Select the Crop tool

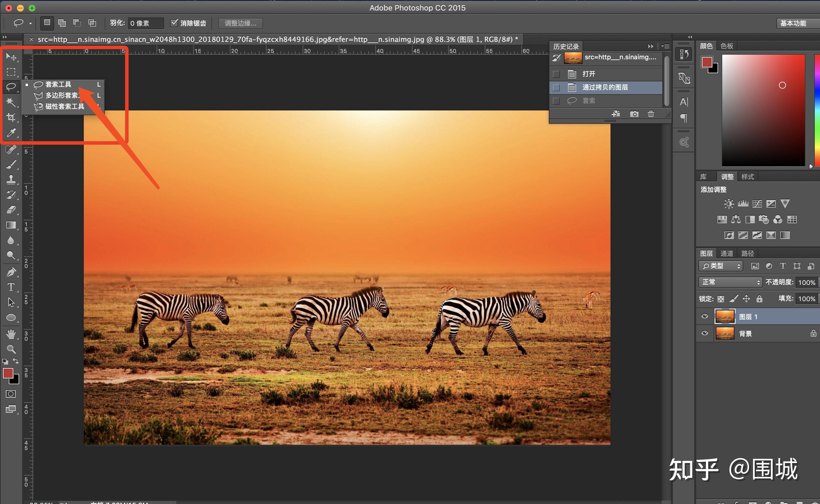click(11, 117)
